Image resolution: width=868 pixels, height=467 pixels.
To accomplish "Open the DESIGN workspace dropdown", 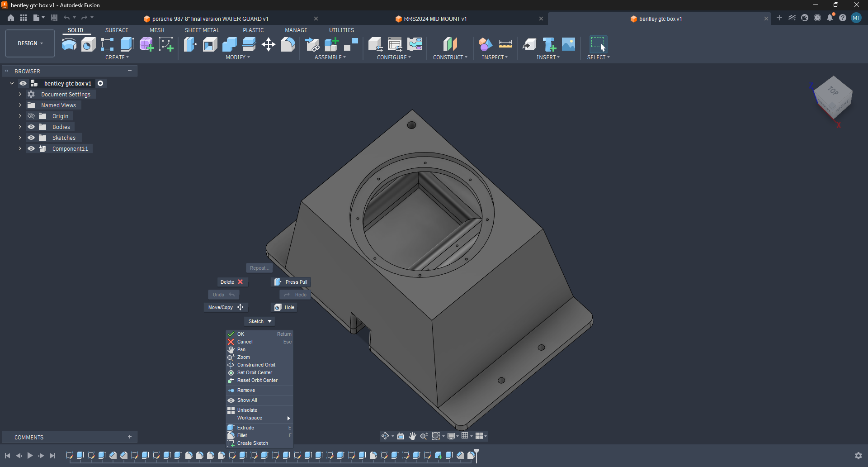I will point(30,43).
